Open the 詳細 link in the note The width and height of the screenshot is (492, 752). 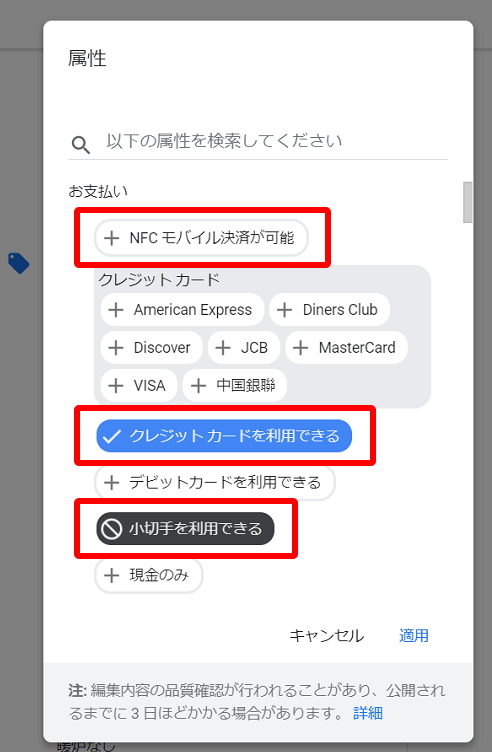click(x=368, y=713)
